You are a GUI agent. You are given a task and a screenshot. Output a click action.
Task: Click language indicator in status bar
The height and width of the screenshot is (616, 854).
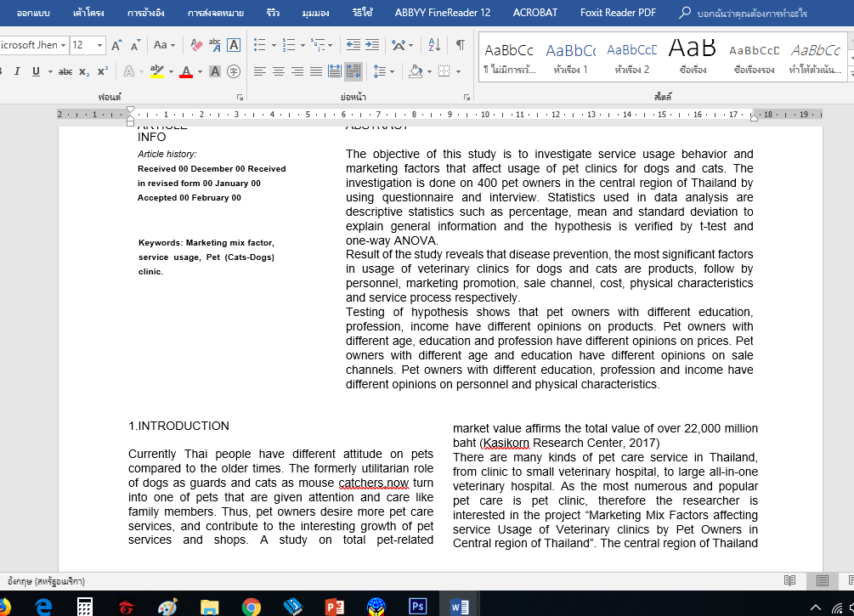point(46,581)
